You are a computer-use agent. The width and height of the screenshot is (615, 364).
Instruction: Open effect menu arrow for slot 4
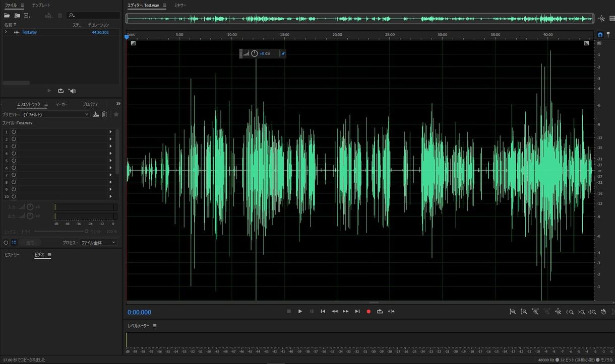pyautogui.click(x=110, y=154)
